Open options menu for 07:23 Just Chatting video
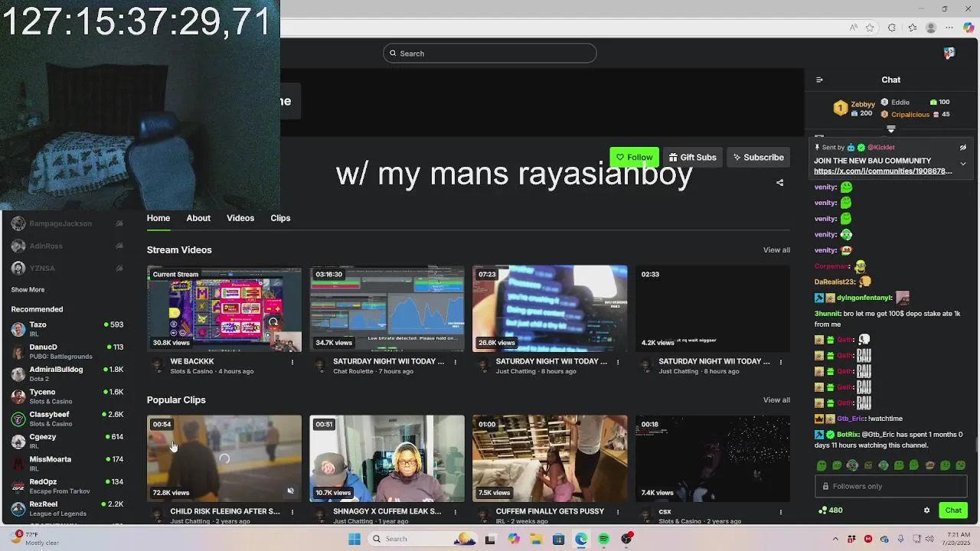 point(618,362)
